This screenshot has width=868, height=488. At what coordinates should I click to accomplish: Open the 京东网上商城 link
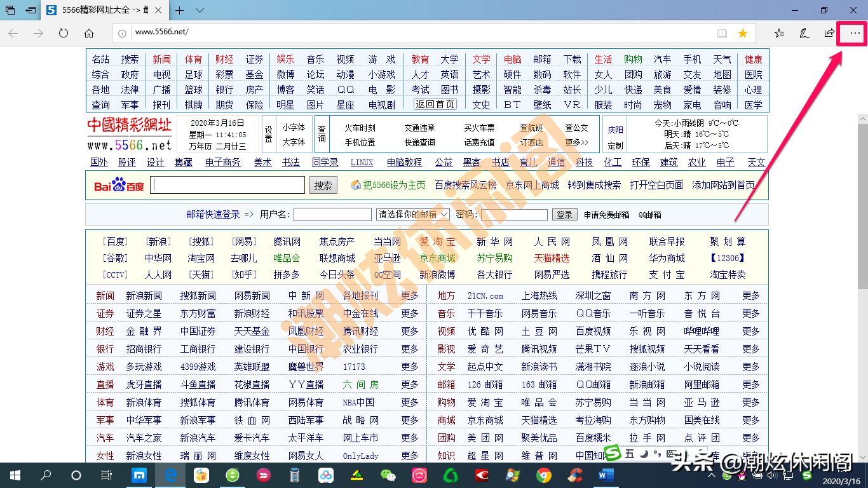coord(532,185)
